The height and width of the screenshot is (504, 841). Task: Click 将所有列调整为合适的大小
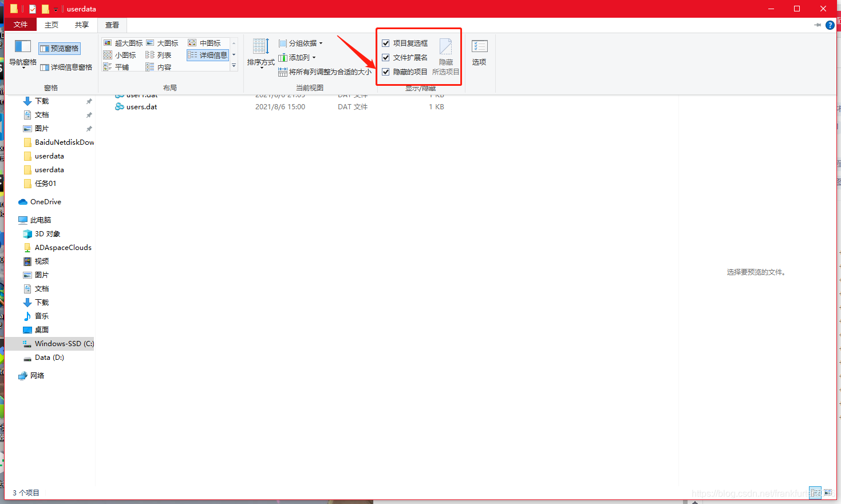coord(325,72)
